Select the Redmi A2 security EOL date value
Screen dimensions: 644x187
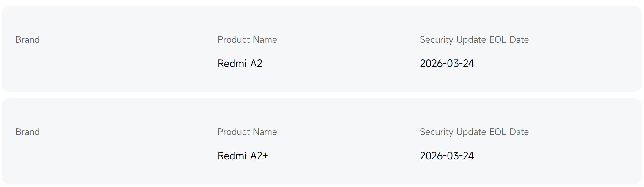447,64
